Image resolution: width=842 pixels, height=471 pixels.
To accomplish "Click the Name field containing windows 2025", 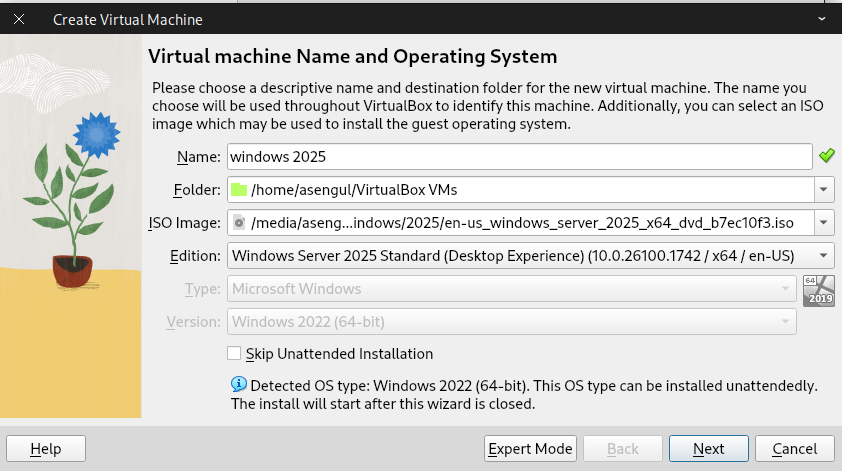I will pos(519,156).
